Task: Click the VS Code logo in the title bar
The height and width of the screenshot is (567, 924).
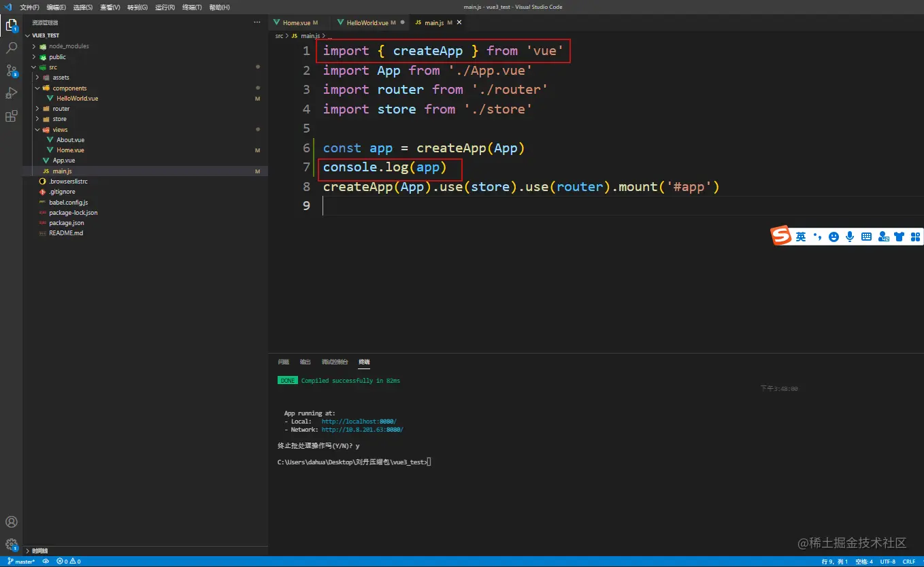Action: coord(8,7)
